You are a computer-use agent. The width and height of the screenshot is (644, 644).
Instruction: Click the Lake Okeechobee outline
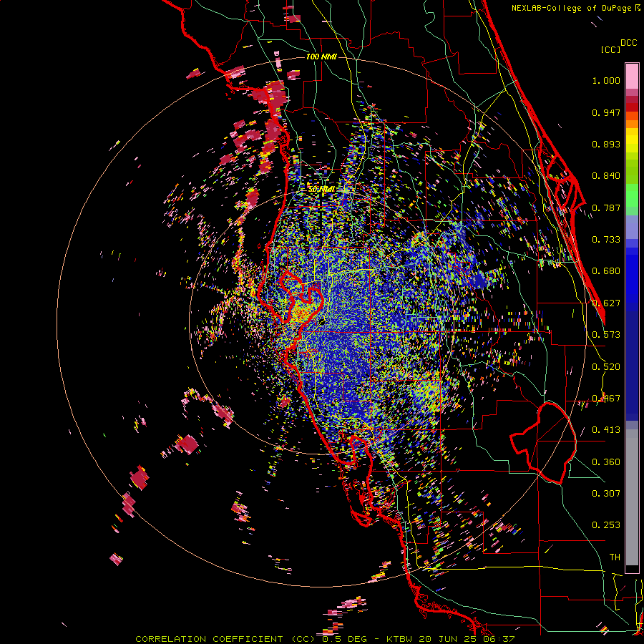click(x=543, y=443)
